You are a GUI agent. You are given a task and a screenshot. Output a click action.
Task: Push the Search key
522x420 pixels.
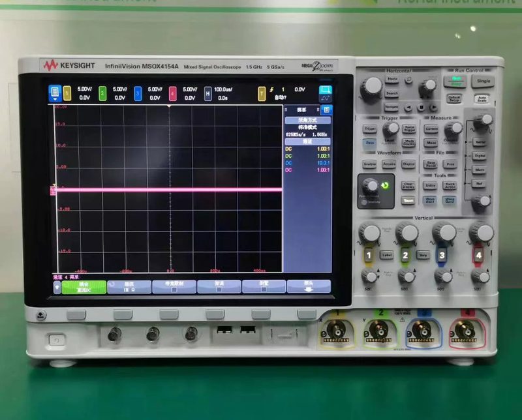(x=392, y=93)
